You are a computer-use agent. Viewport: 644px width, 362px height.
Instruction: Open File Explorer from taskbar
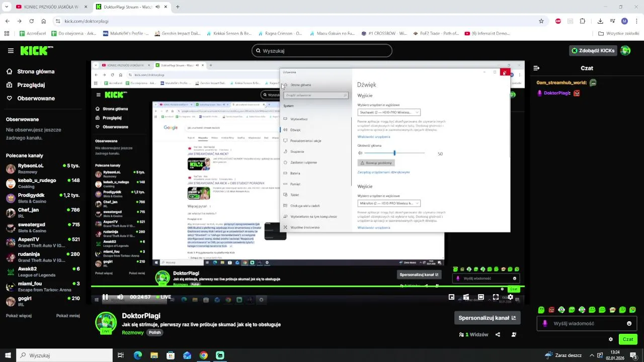coord(154,355)
